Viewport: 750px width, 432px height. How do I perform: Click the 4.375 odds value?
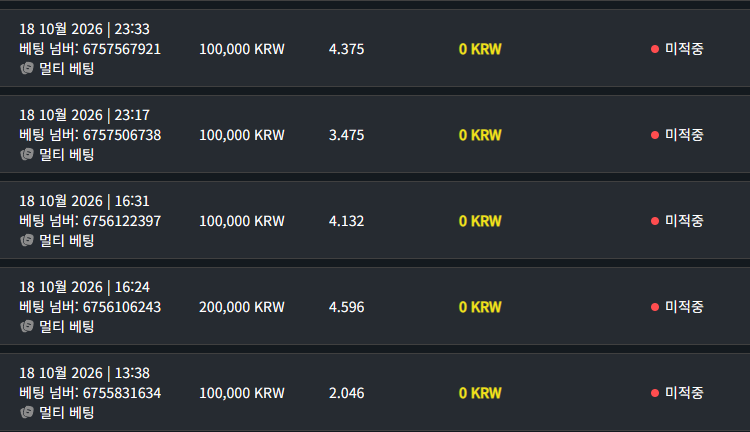click(x=346, y=49)
